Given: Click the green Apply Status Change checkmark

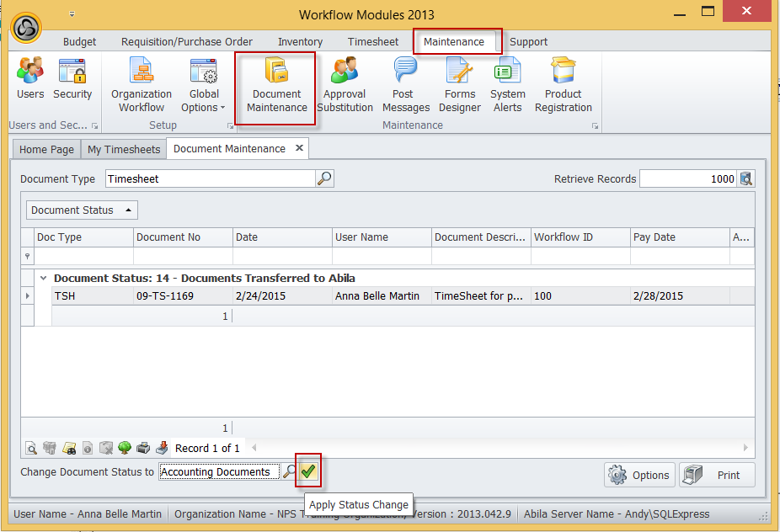Looking at the screenshot, I should 308,471.
